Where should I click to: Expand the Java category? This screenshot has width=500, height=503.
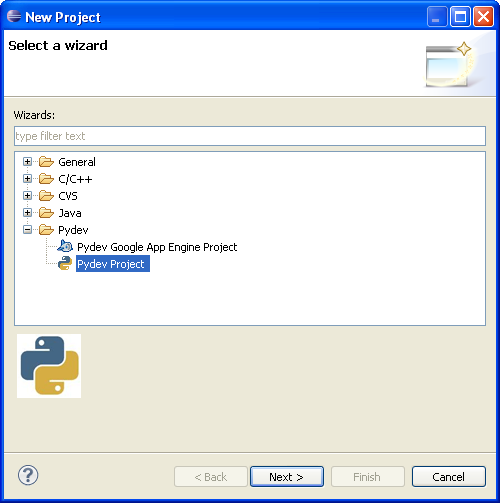click(x=27, y=213)
